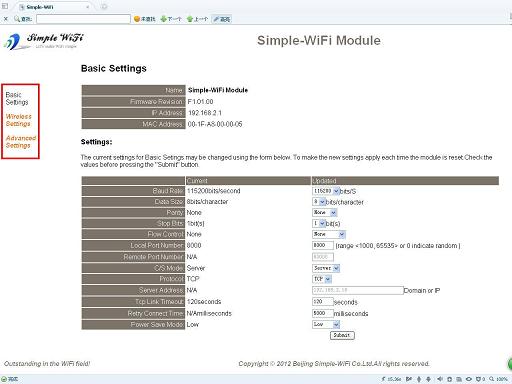Click the lightning speed icon in status bar

point(383,379)
